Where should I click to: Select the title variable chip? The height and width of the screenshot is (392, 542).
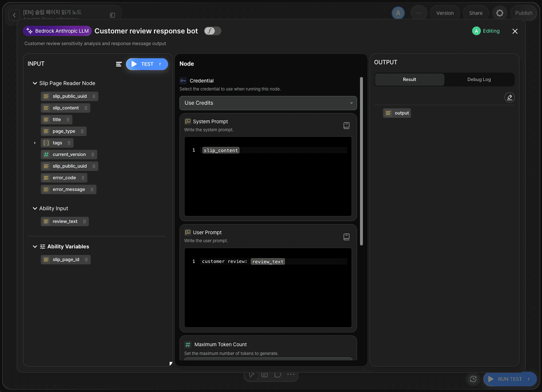[57, 119]
